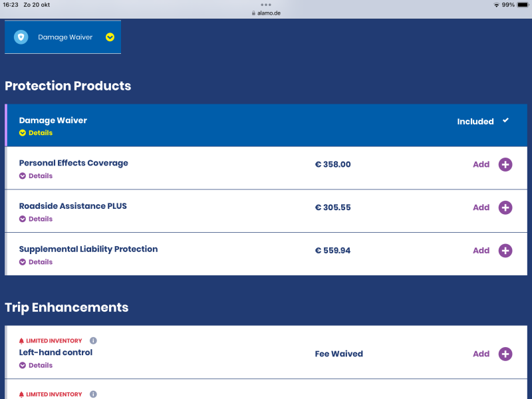Tap the lock icon beside alamo.de
This screenshot has height=399, width=532.
[253, 13]
